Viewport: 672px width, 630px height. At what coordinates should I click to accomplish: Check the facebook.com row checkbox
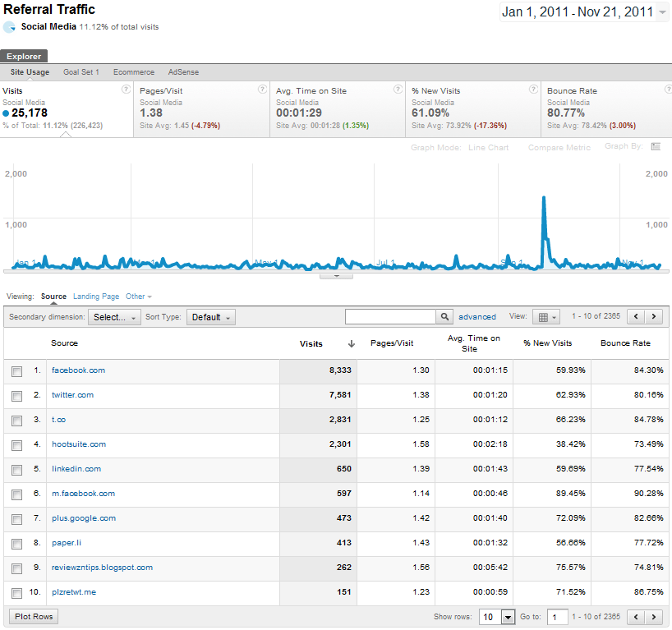17,371
